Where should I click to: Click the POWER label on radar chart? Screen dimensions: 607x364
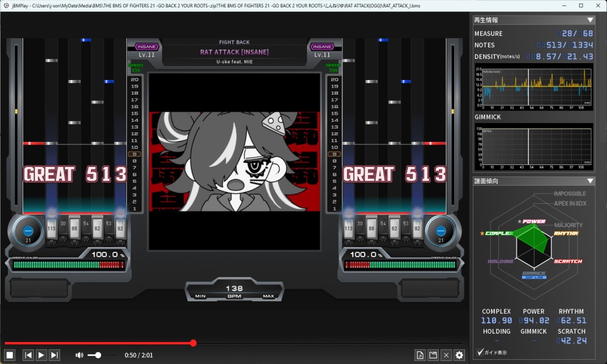pos(534,221)
